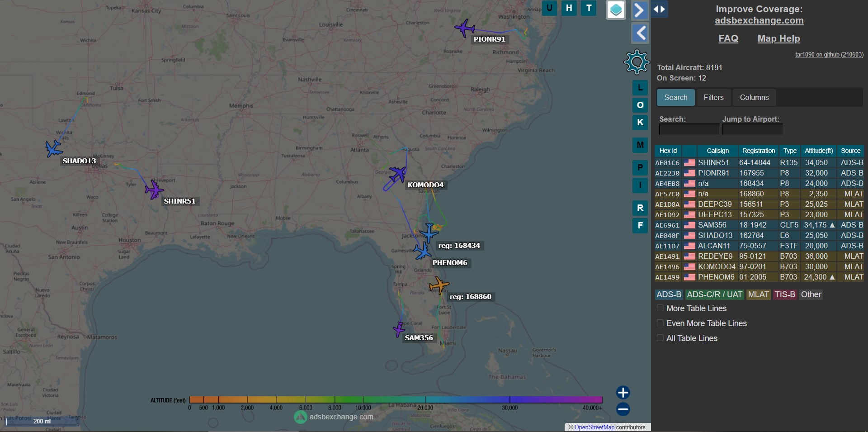Zoom in with the plus button
Viewport: 868px width, 432px height.
point(623,392)
